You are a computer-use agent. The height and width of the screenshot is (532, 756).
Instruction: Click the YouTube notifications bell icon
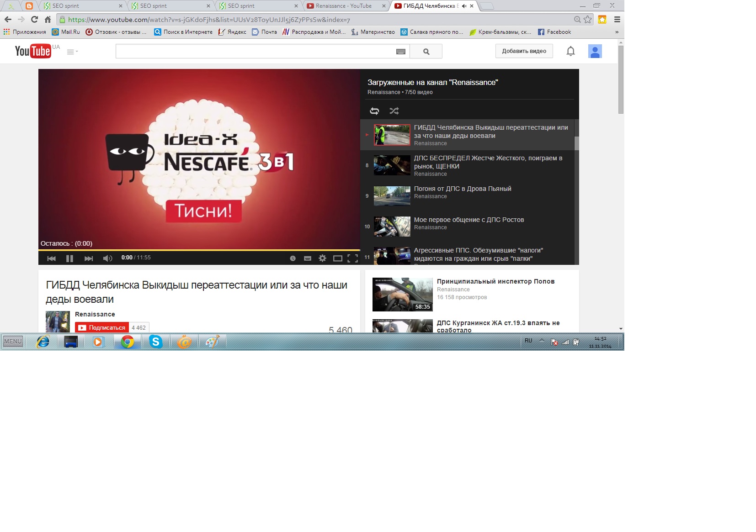(x=570, y=51)
